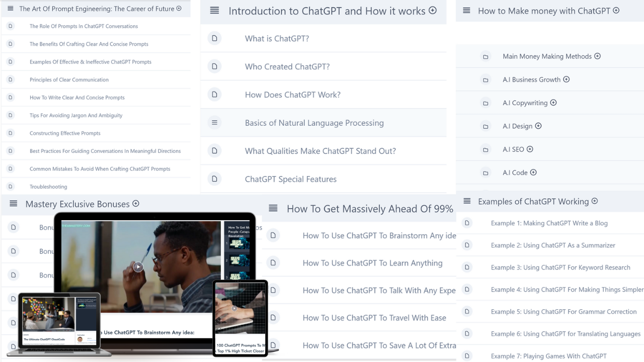Click hamburger icon beside How to Make money
The height and width of the screenshot is (362, 644).
pos(466,11)
